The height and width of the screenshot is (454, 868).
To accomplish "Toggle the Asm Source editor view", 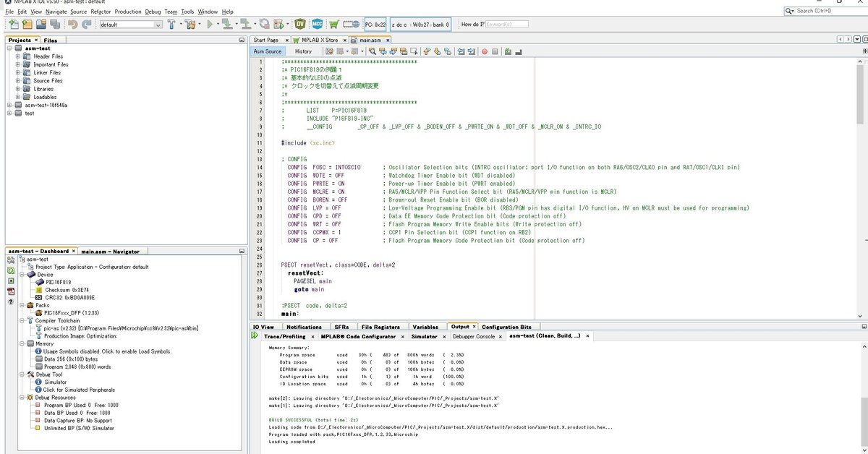I will (x=268, y=51).
